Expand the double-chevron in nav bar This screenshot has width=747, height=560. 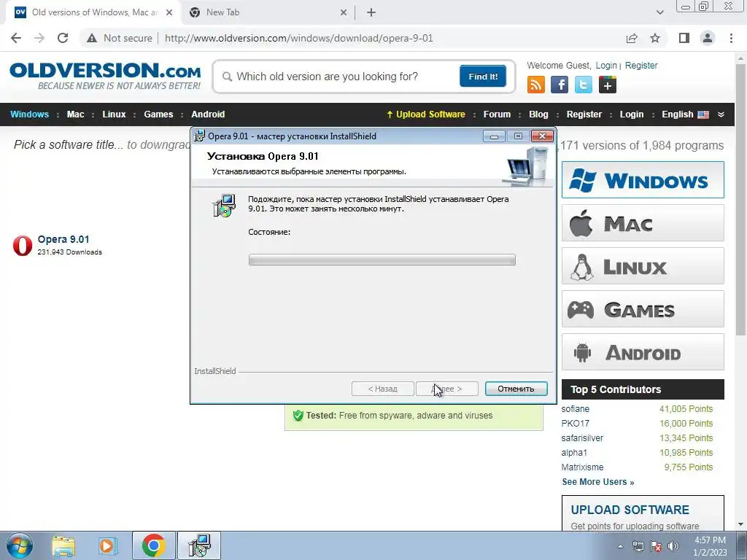click(721, 114)
